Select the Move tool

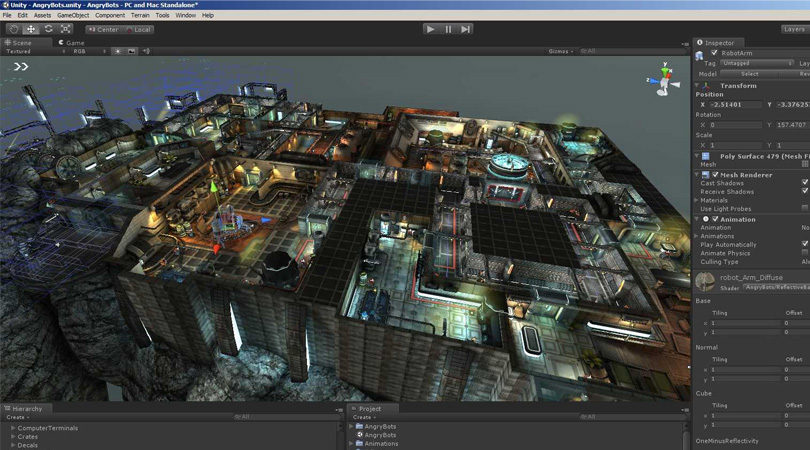pos(31,29)
